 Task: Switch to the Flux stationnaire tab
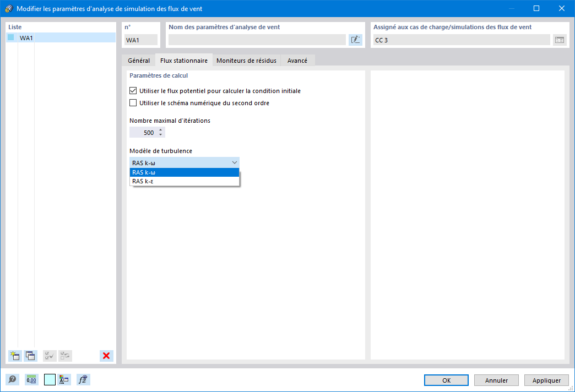[x=184, y=61]
